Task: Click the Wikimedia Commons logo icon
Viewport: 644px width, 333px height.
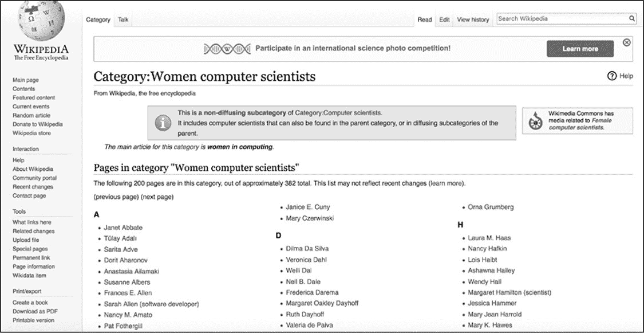Action: point(535,121)
